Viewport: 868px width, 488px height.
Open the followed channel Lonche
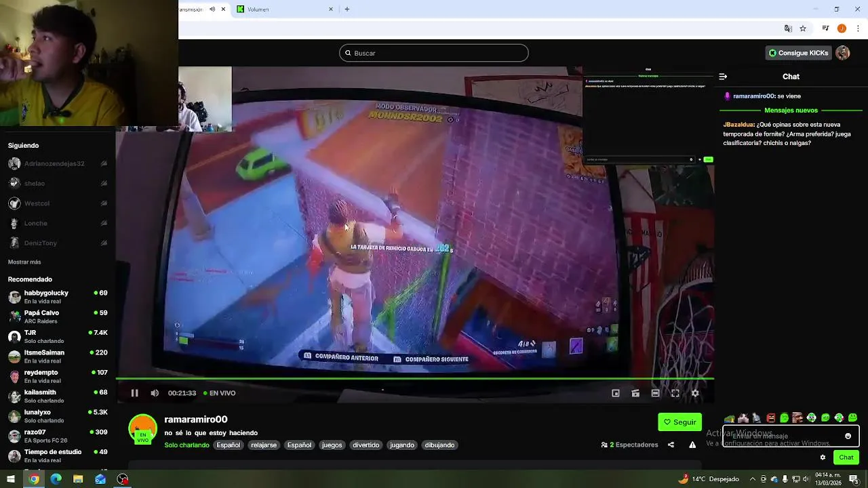(58, 223)
